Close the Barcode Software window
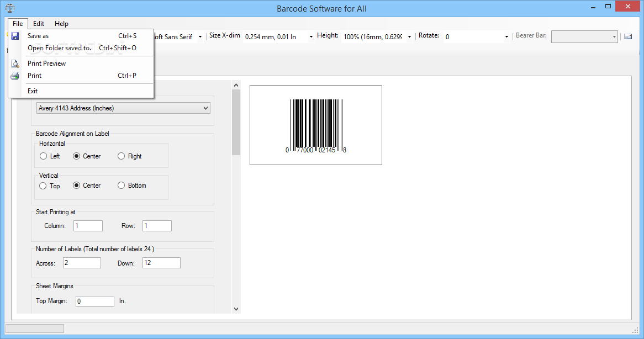Viewport: 644px width, 339px height. point(627,7)
